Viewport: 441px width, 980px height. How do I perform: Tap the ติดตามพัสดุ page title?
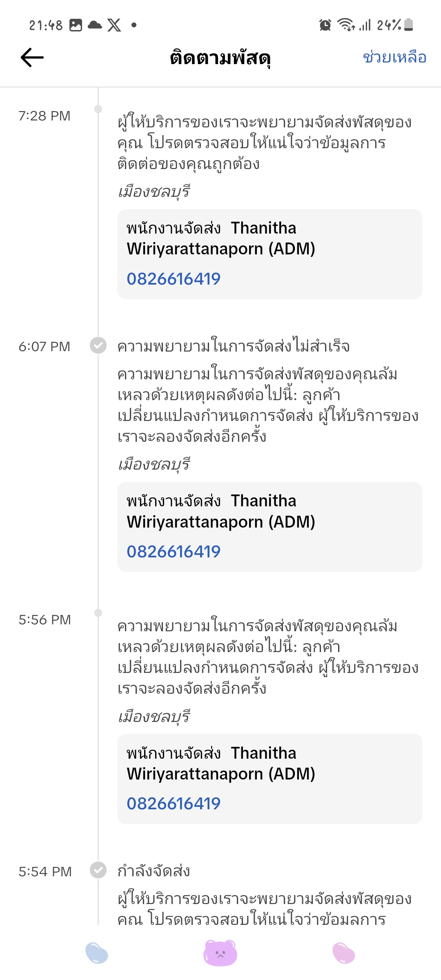click(220, 58)
